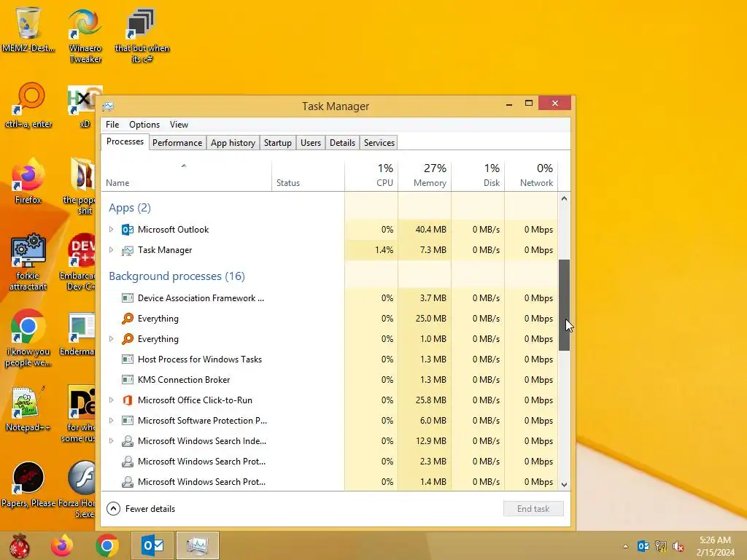747x560 pixels.
Task: Expand the Microsoft Outlook process group
Action: click(x=111, y=230)
